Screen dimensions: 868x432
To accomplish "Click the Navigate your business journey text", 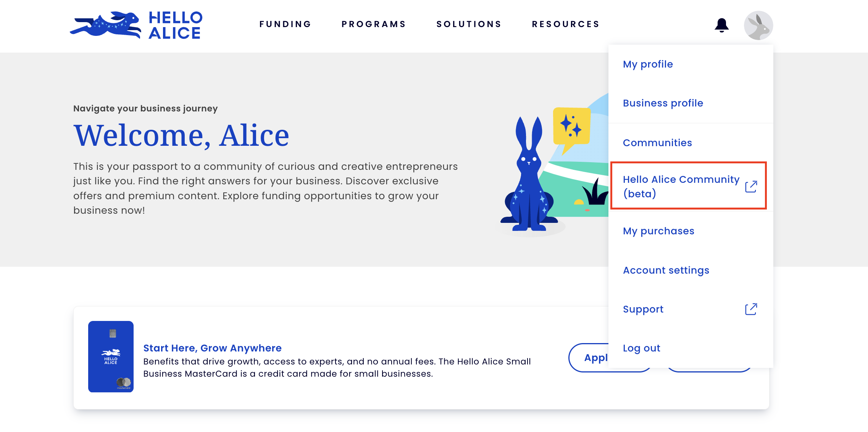I will click(x=145, y=108).
